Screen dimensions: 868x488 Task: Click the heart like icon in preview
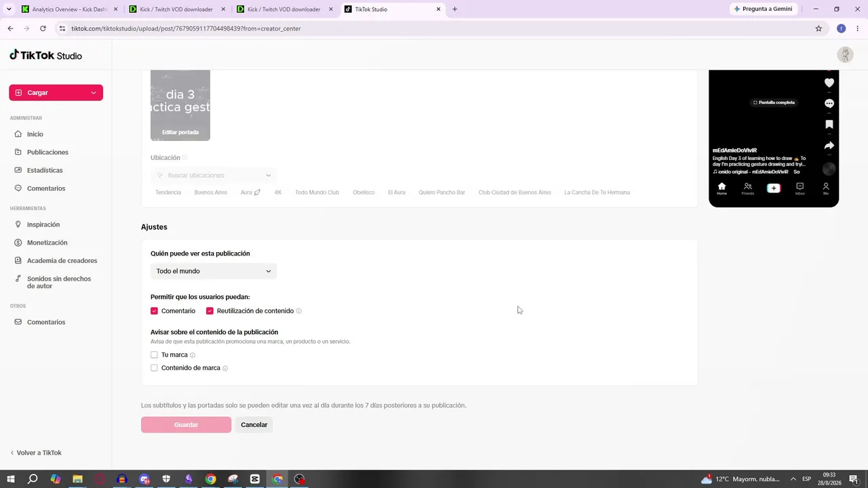(829, 83)
